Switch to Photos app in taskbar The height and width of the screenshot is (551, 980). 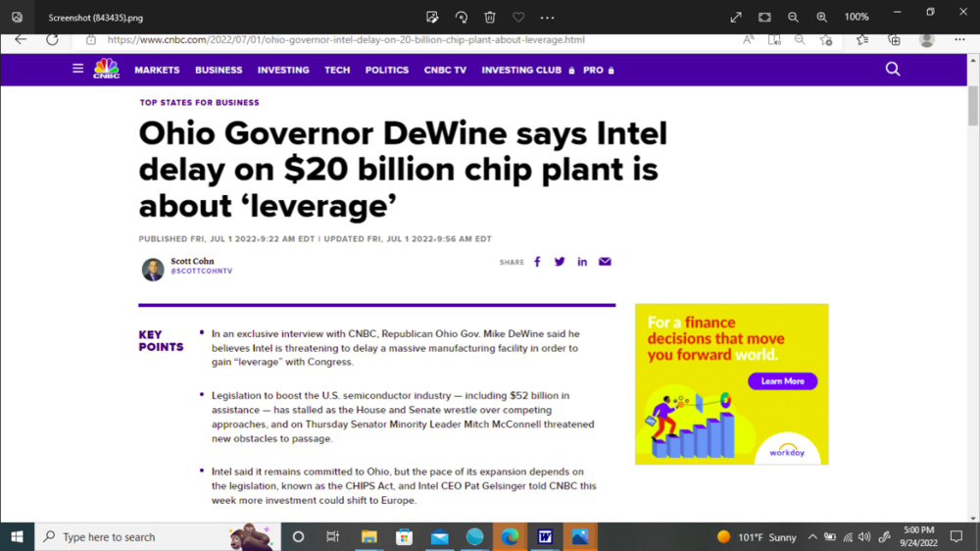tap(580, 536)
